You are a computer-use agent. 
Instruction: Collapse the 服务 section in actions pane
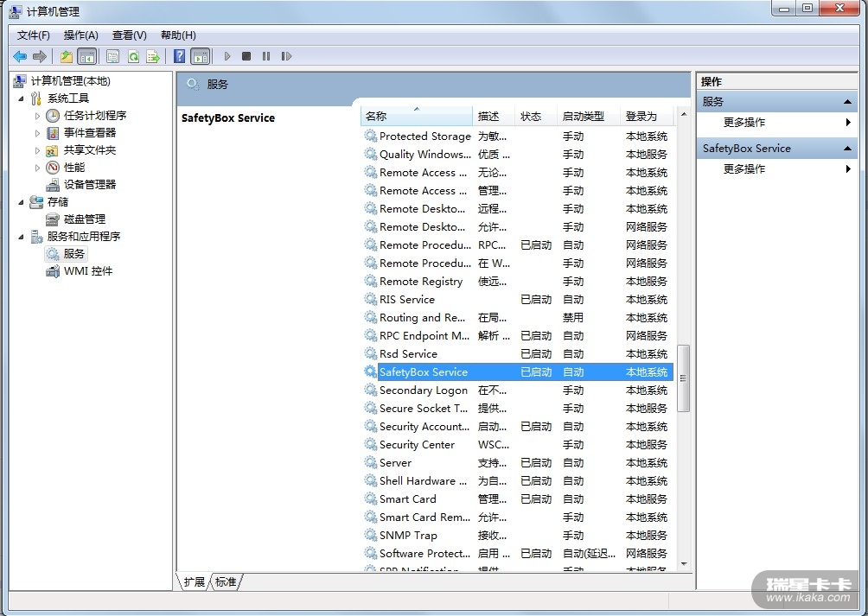(x=847, y=102)
